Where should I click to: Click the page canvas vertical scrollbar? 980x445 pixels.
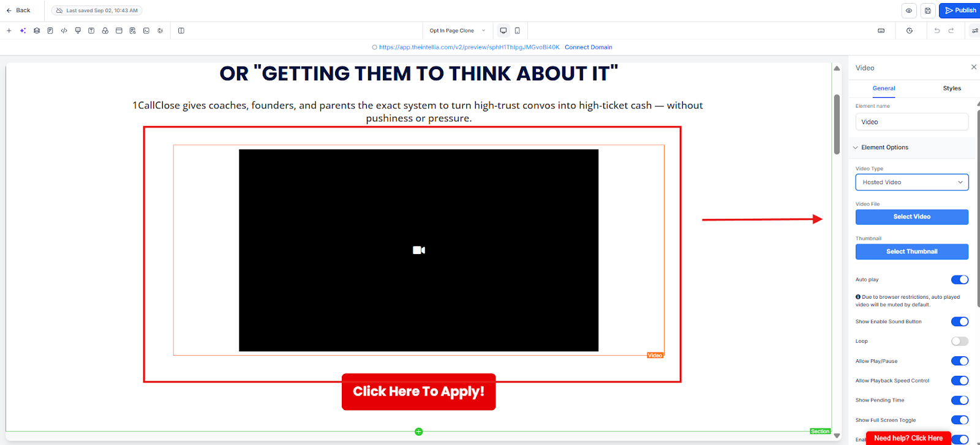[837, 124]
